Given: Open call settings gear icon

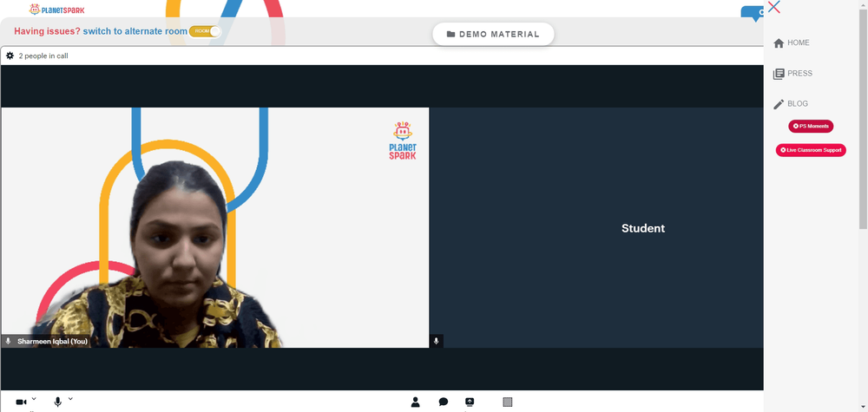Looking at the screenshot, I should [10, 56].
